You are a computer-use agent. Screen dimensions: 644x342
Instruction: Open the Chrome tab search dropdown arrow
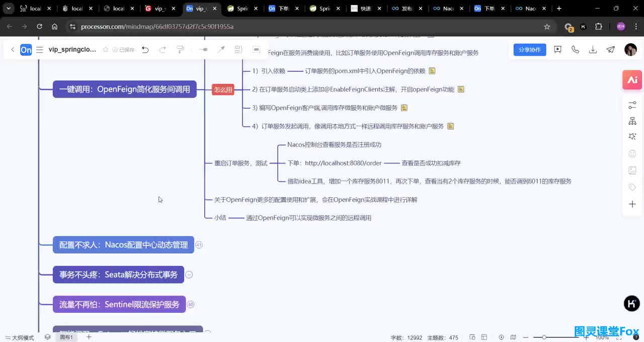point(9,9)
